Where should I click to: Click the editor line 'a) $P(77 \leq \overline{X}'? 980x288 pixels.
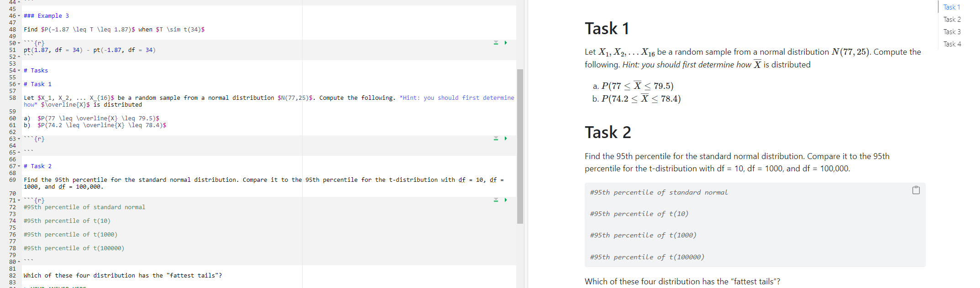pyautogui.click(x=91, y=118)
